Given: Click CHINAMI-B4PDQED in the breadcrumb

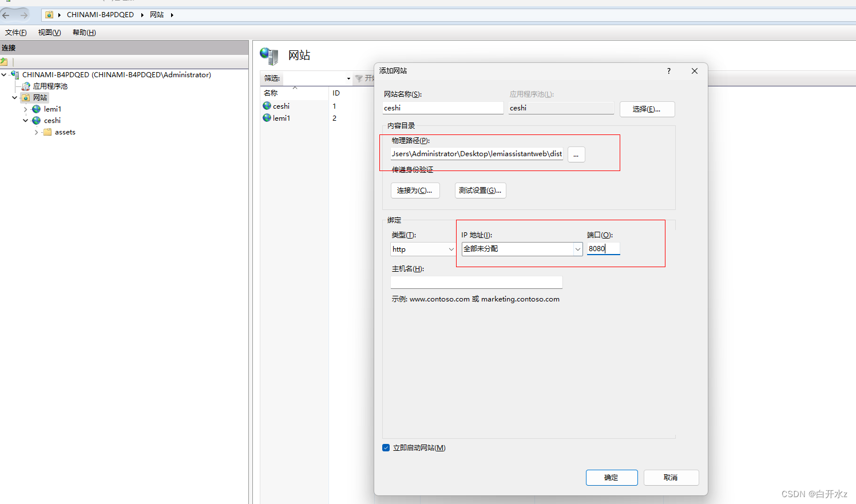Looking at the screenshot, I should pos(100,15).
